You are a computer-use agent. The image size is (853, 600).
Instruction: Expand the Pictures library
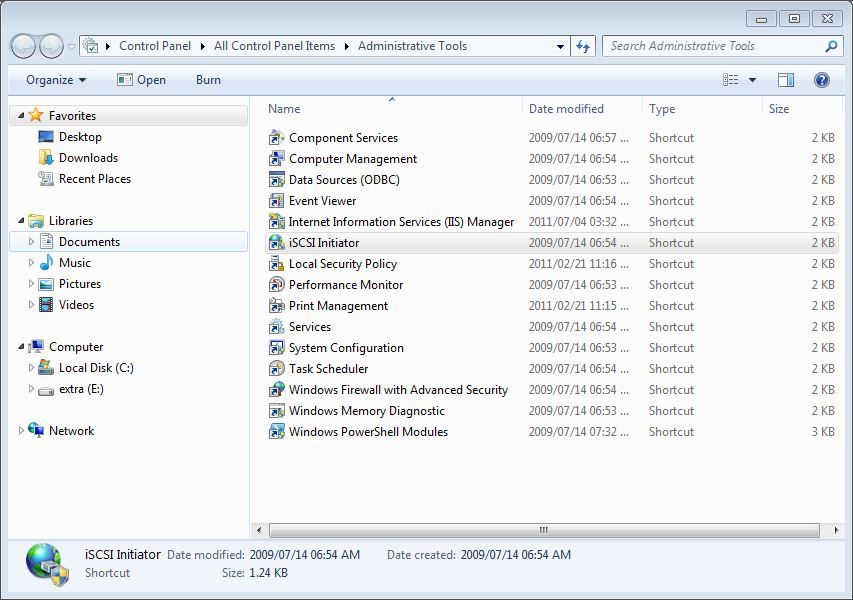(31, 283)
